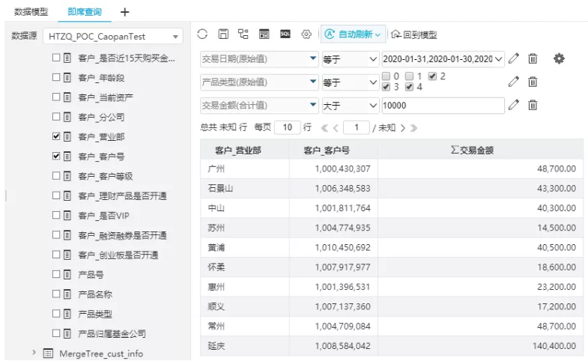588x364 pixels.
Task: Uncheck the 客户_客户号 field checkbox
Action: [x=56, y=156]
